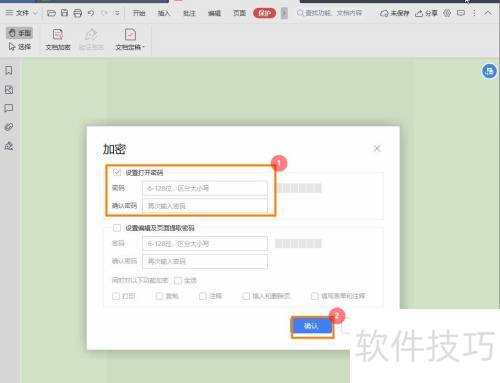Click the print icon in quick toolbar
The width and height of the screenshot is (500, 383).
click(77, 13)
